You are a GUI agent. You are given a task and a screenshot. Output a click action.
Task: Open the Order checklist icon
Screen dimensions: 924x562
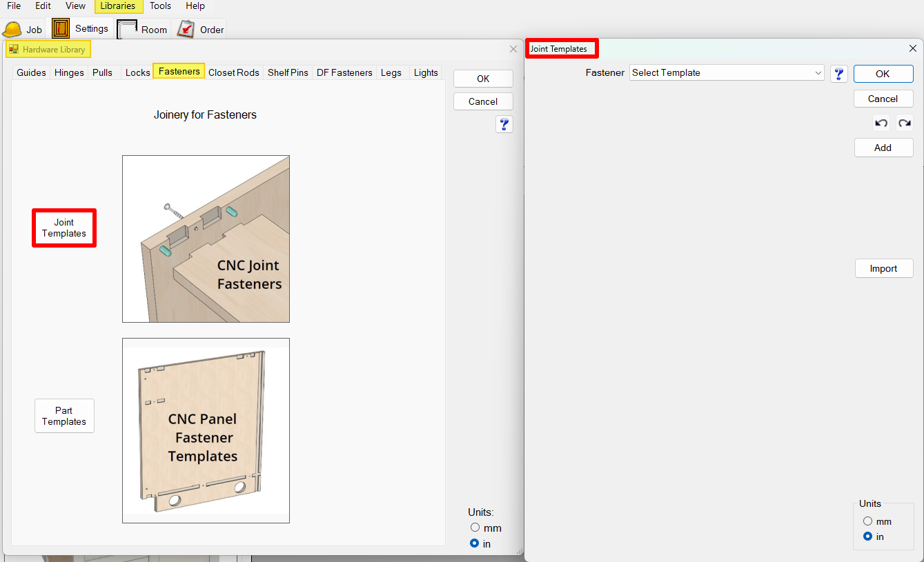point(186,29)
